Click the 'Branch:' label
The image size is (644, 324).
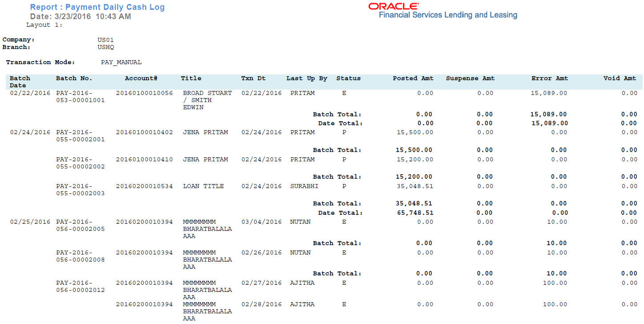[16, 47]
